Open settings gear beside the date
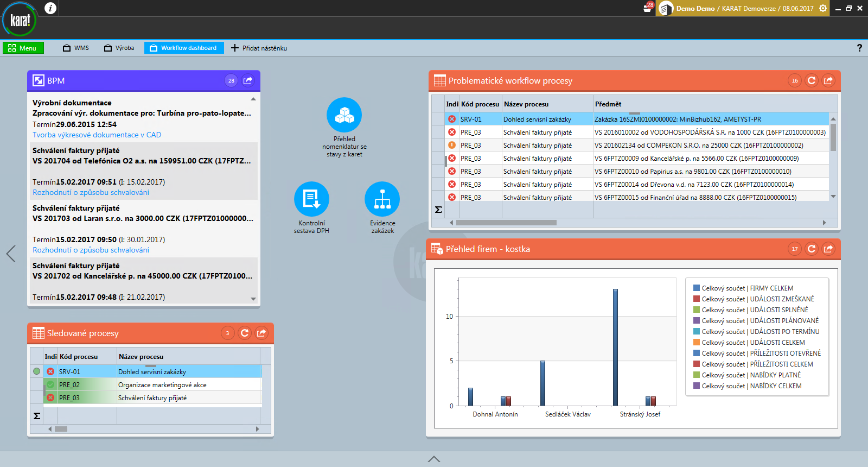Viewport: 868px width, 467px height. pos(823,8)
